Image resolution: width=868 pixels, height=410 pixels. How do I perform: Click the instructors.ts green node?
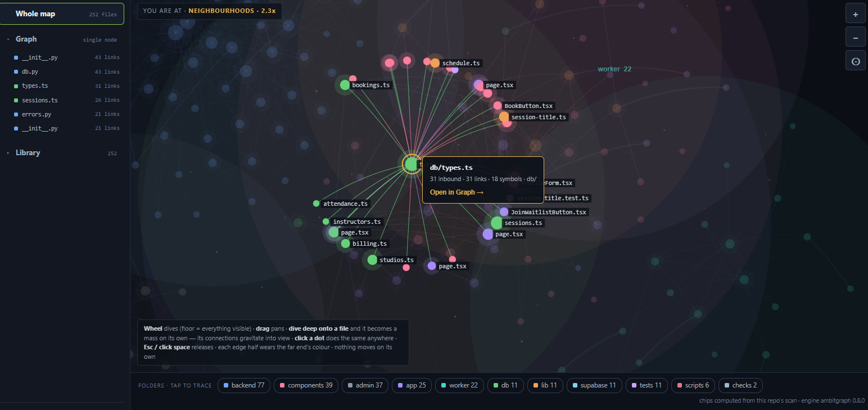(x=326, y=222)
